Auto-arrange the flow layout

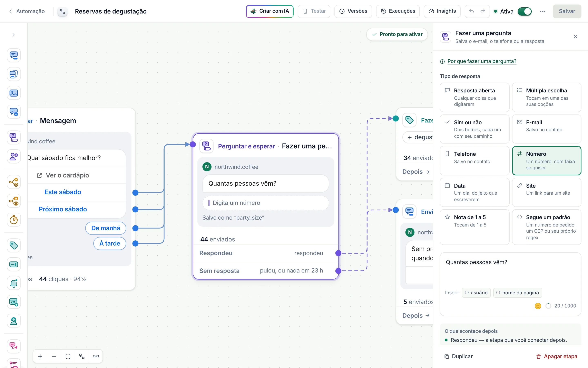click(82, 356)
